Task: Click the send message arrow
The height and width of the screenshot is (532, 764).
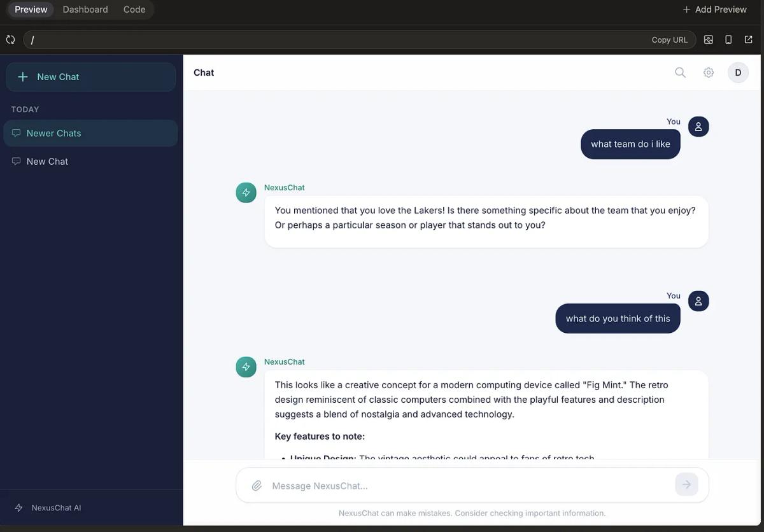Action: (686, 484)
